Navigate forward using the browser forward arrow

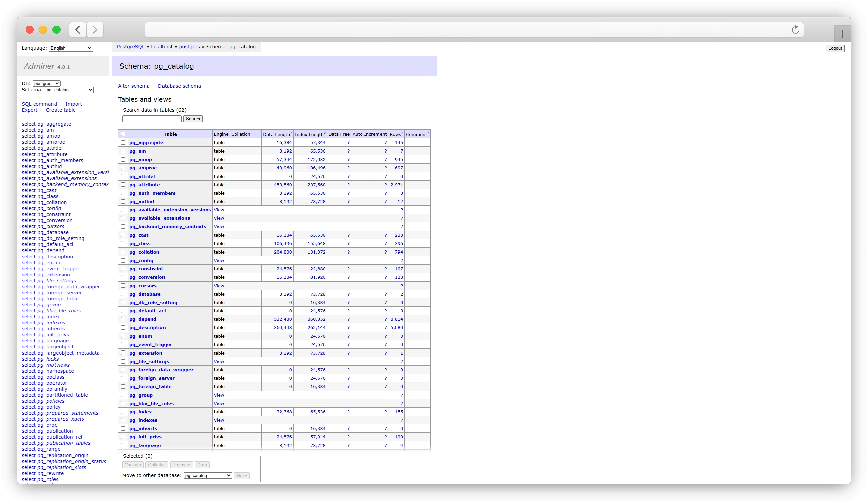pos(95,29)
